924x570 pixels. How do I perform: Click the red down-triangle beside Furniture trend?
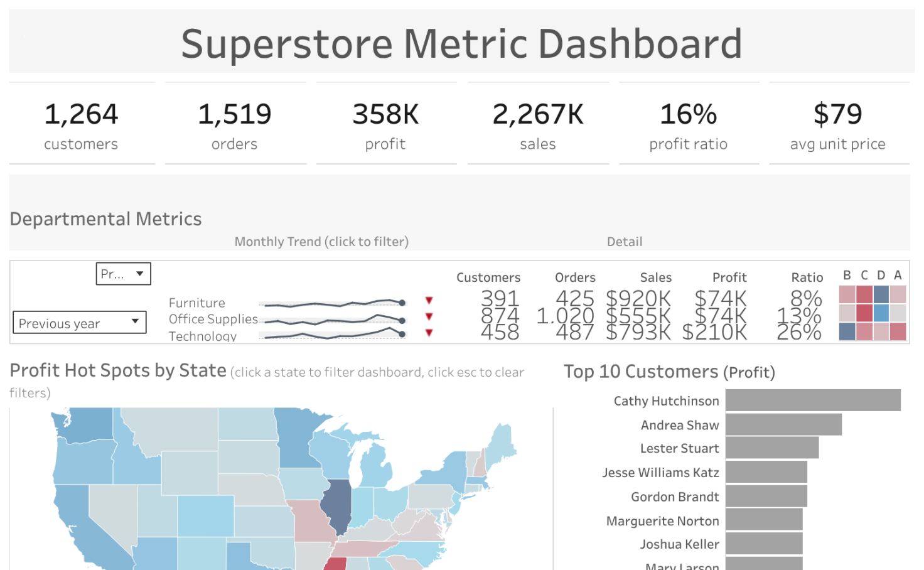[429, 301]
